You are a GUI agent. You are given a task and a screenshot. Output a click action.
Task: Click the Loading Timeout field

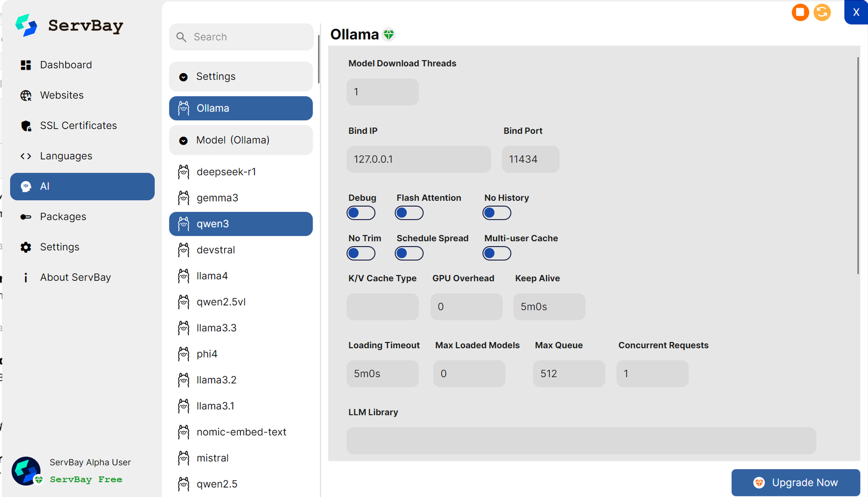(x=382, y=374)
